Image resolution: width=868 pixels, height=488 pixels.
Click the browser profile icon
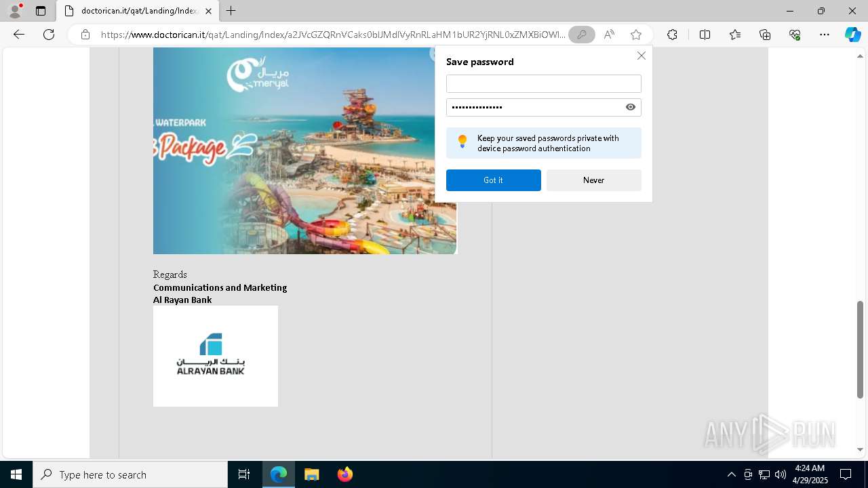pyautogui.click(x=15, y=11)
